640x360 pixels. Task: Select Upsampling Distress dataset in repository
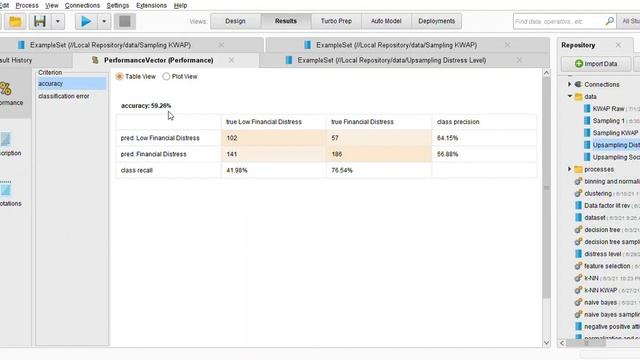coord(616,145)
